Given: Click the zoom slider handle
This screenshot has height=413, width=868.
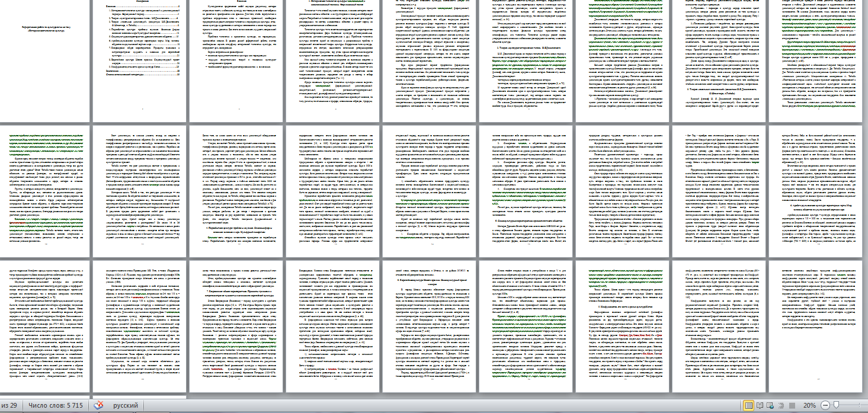Looking at the screenshot, I should point(836,405).
